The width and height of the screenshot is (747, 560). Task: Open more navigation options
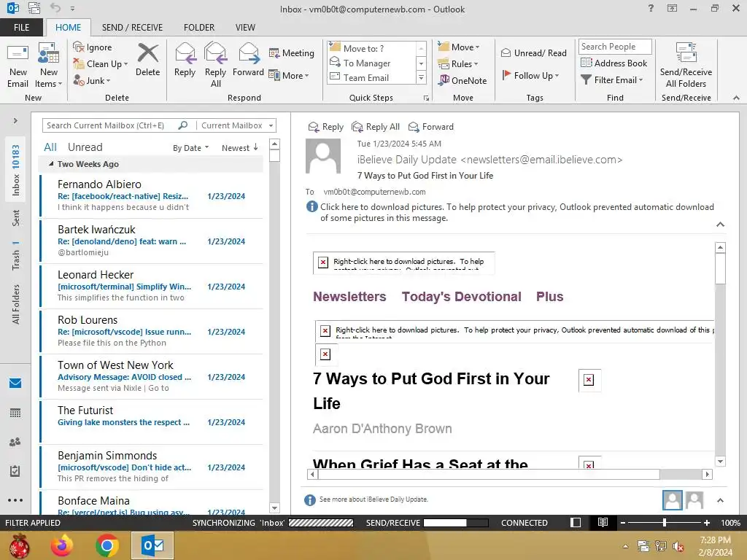click(x=15, y=500)
